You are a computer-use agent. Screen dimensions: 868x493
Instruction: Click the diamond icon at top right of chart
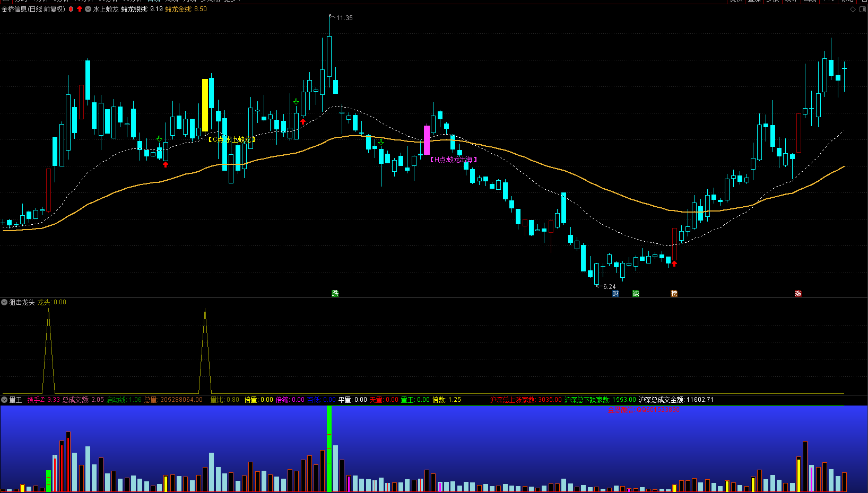(853, 9)
